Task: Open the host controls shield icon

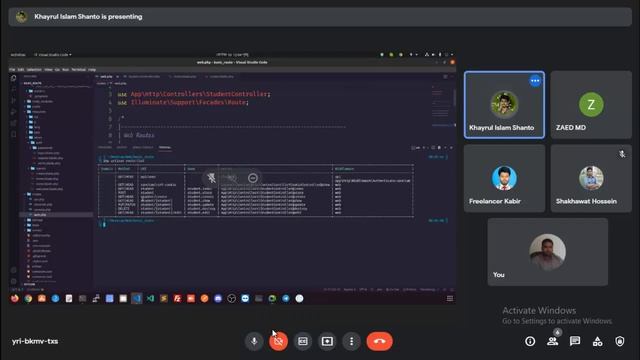Action: 620,341
